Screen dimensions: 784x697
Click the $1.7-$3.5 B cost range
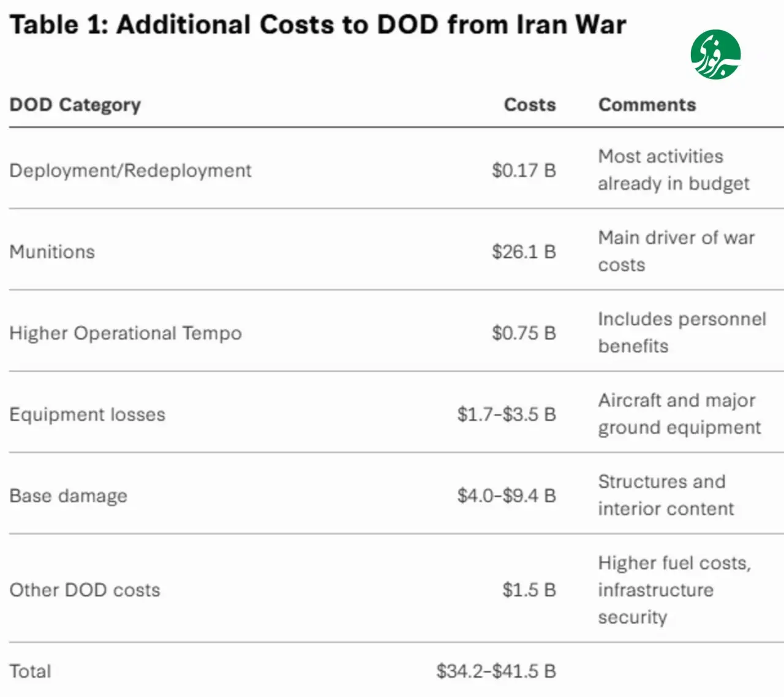(x=507, y=414)
